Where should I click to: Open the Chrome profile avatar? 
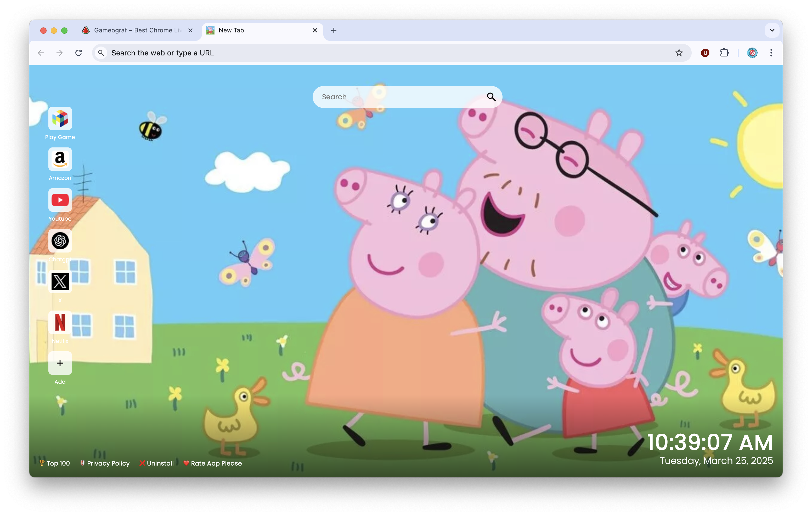pos(752,53)
